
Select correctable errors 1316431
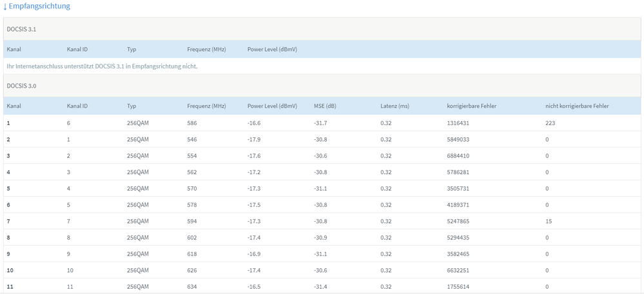(x=458, y=122)
